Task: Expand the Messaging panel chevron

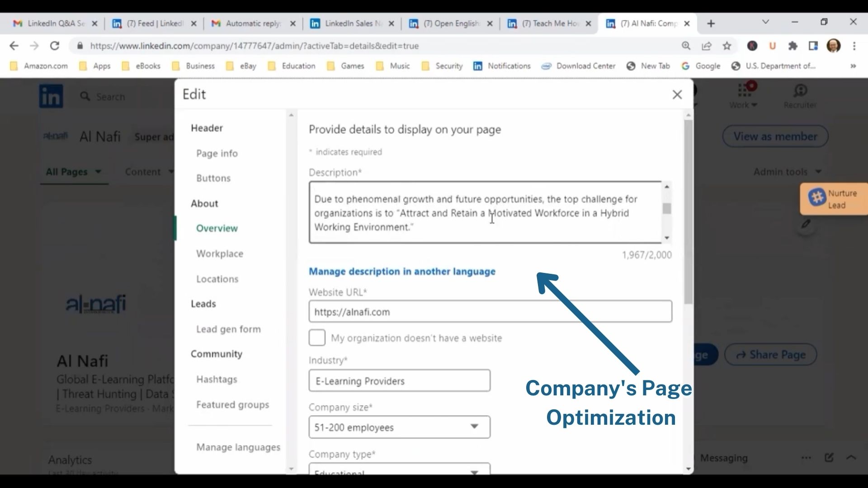Action: point(851,458)
